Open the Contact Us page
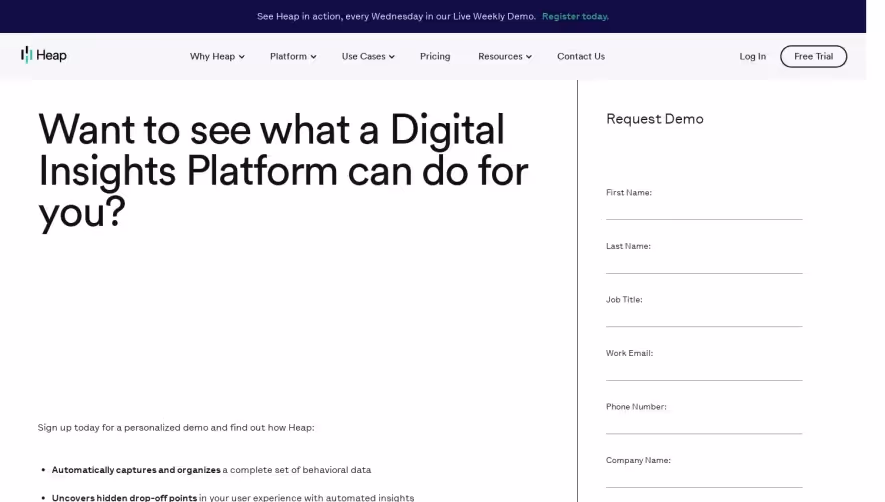The image size is (885, 502). [581, 56]
